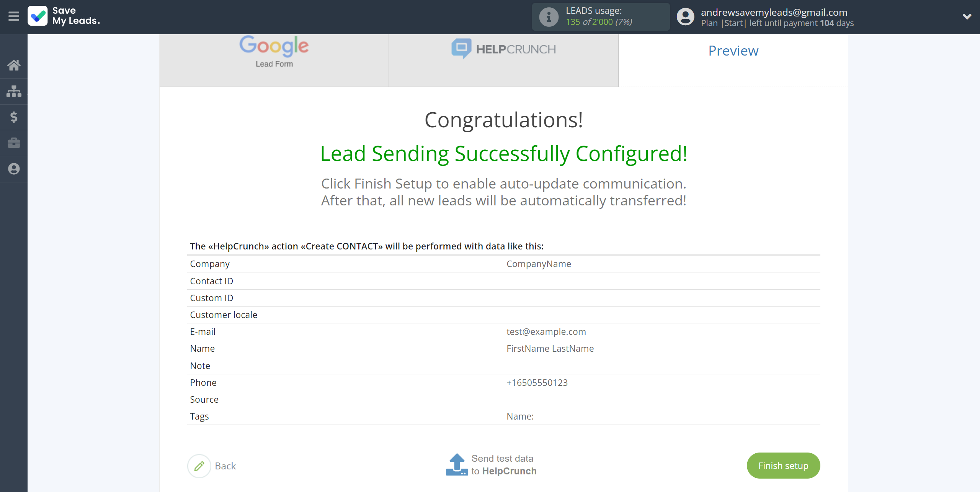The image size is (980, 492).
Task: Open the hamburger menu
Action: coord(14,16)
